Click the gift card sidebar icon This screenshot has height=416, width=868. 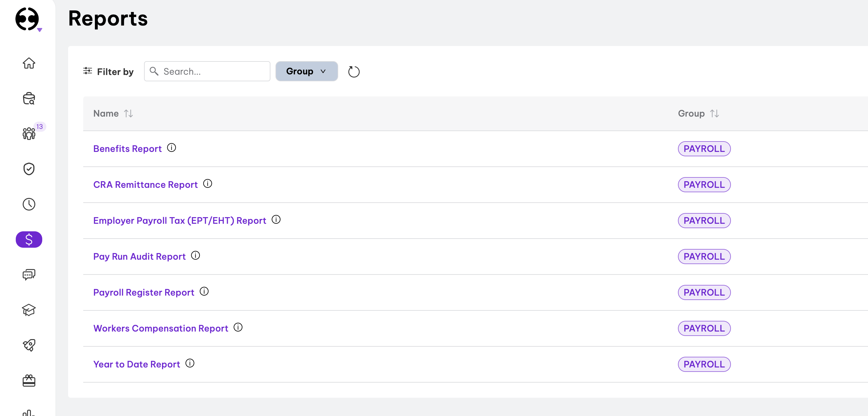click(29, 381)
